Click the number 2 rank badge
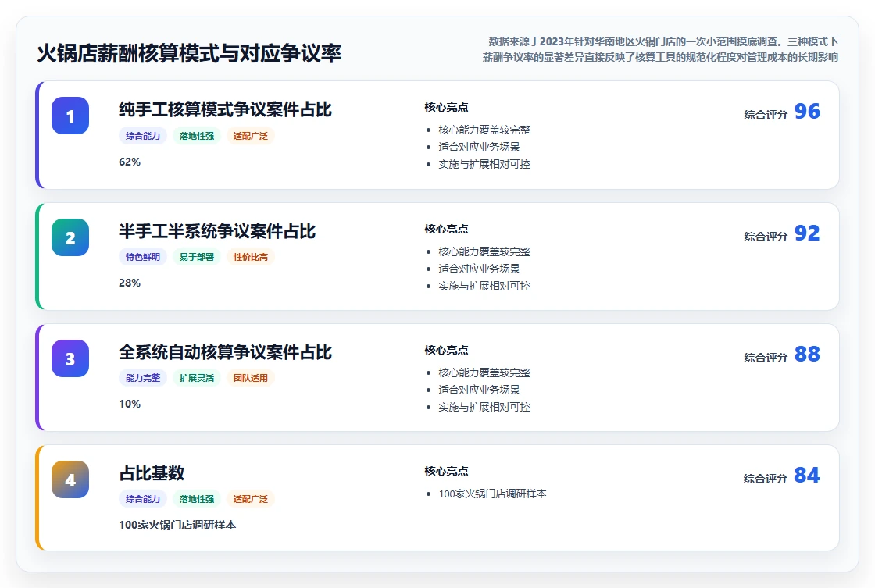This screenshot has height=588, width=875. (x=70, y=237)
